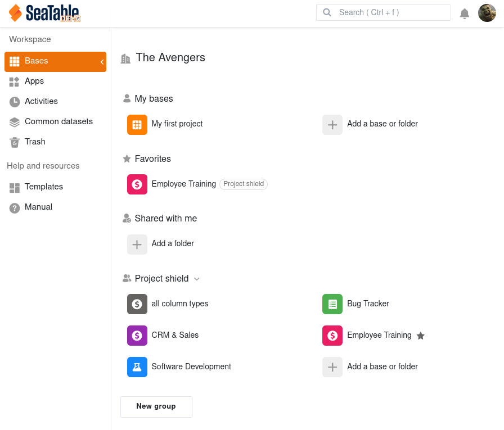504x430 pixels.
Task: Open the My first project base
Action: (178, 124)
